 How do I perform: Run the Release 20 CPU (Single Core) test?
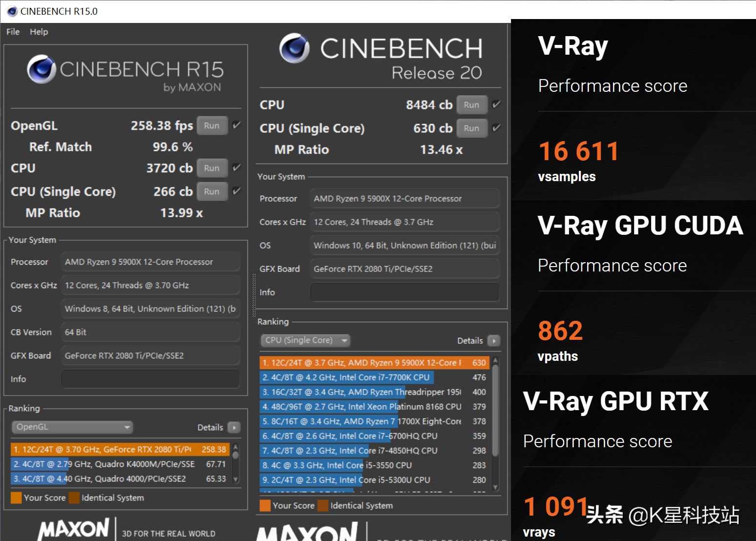471,128
